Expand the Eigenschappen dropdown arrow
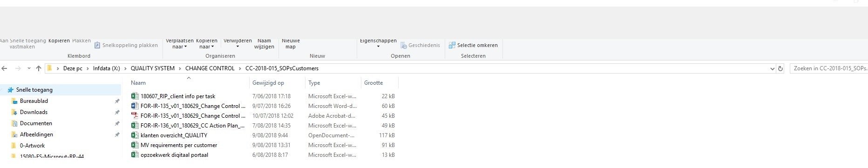Image resolution: width=868 pixels, height=168 pixels. point(378,47)
